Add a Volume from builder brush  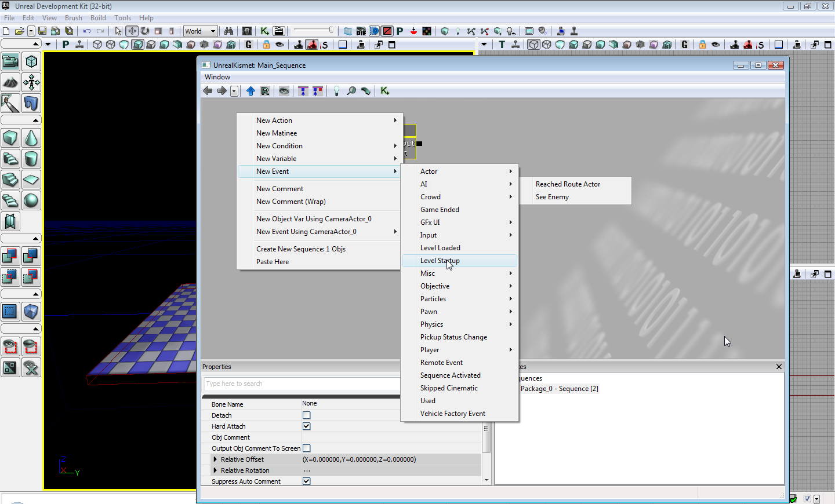coord(31,312)
